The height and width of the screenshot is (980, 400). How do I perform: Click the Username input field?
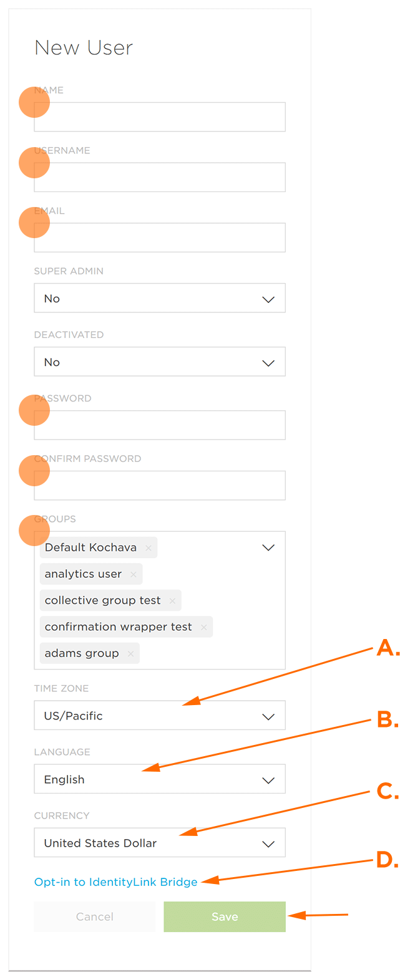(160, 178)
